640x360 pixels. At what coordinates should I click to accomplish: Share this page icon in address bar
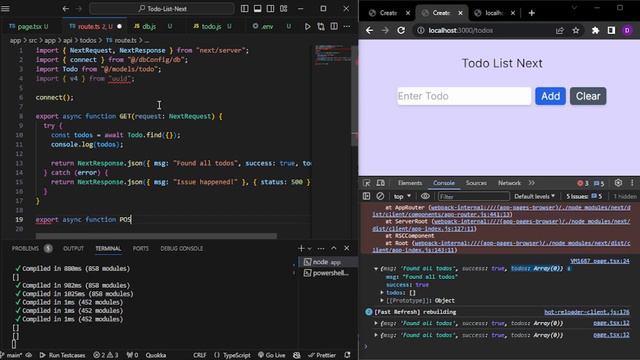tap(560, 30)
